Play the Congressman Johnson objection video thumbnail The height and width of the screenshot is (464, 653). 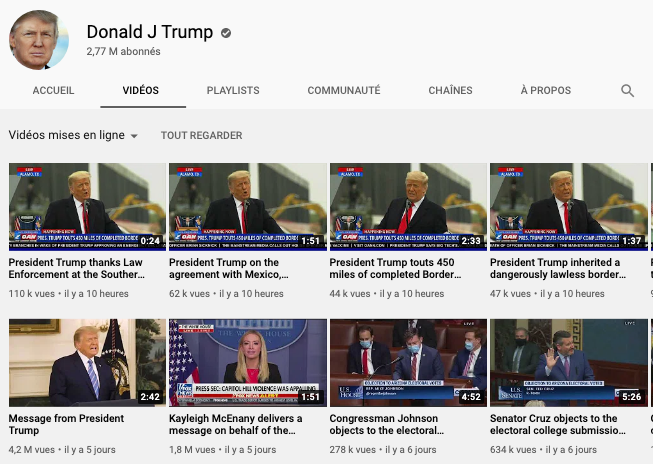tap(408, 363)
